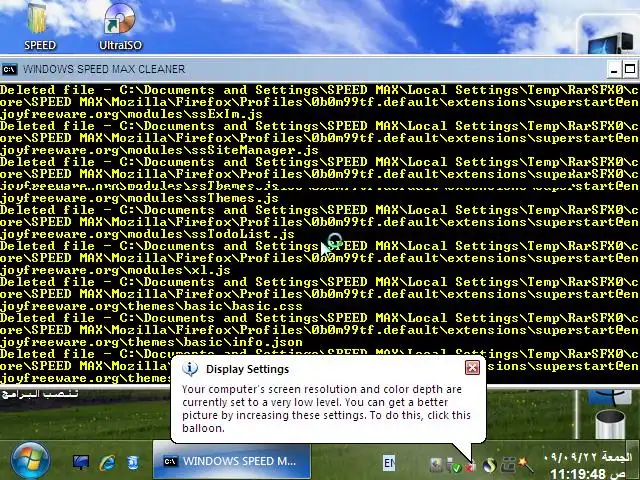Click the console line ending ssExIm.js
The image size is (640, 480).
pos(131,114)
